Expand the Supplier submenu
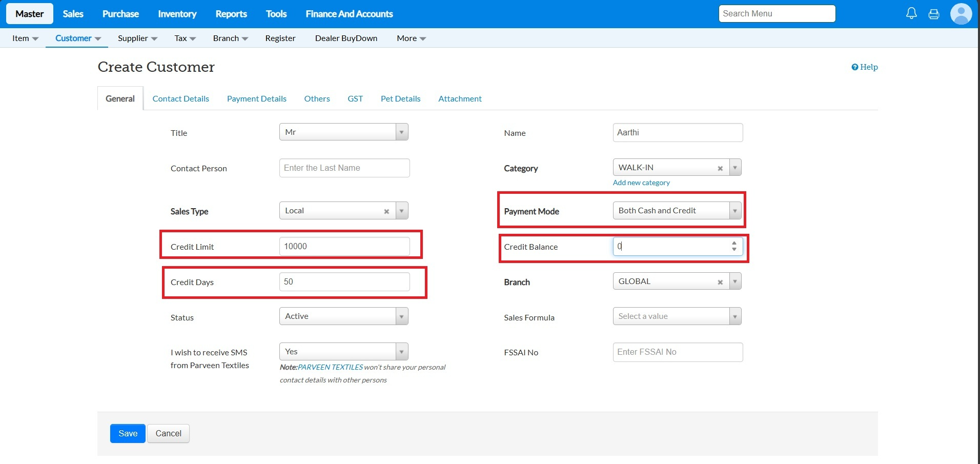980x464 pixels. coord(137,38)
